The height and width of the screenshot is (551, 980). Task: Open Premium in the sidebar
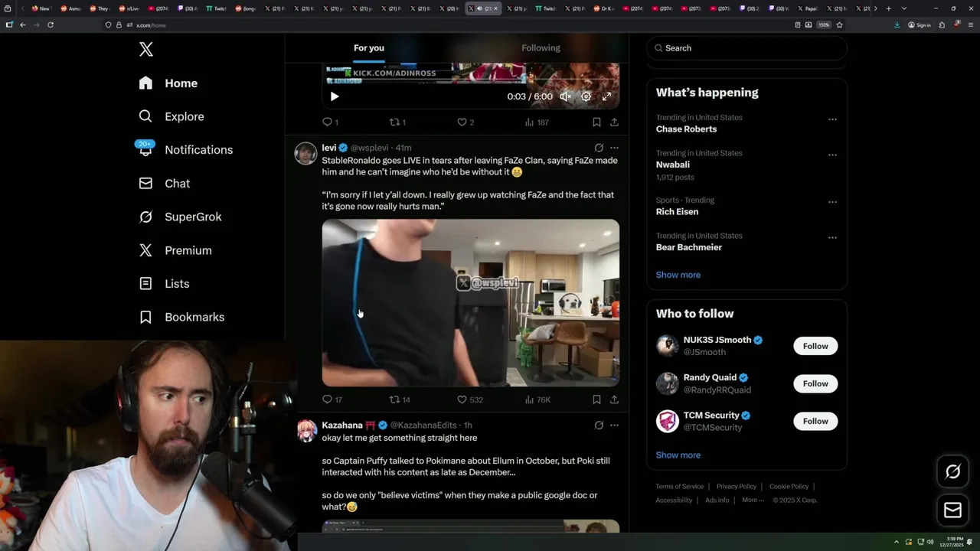(175, 250)
